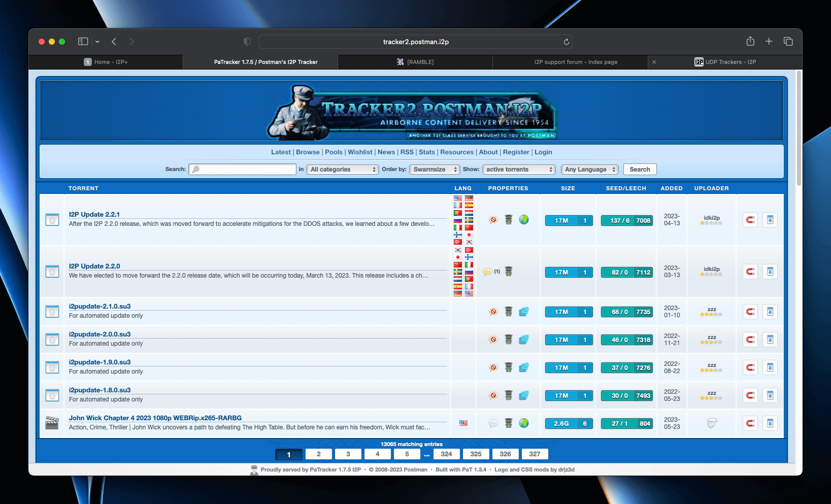Click the download icon for John Wick Chapter 4
Image resolution: width=831 pixels, height=504 pixels.
tap(770, 423)
